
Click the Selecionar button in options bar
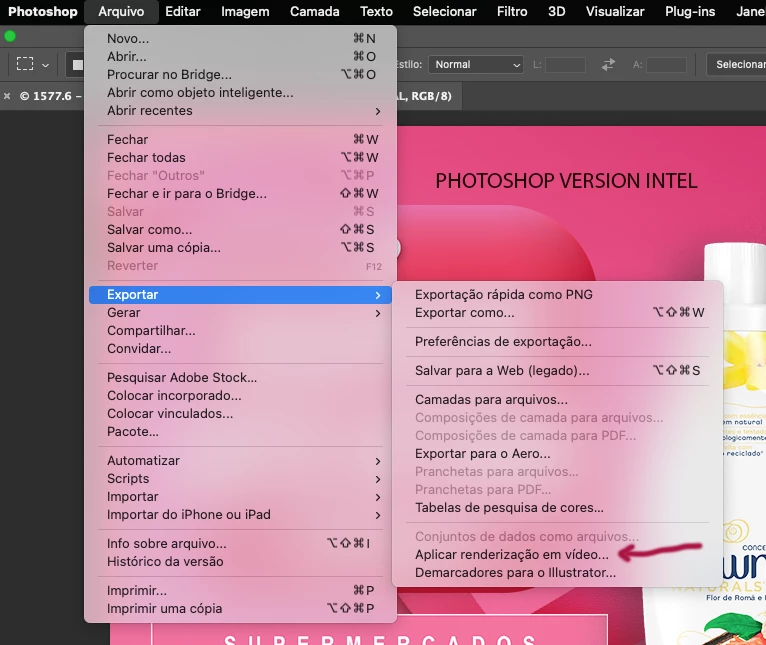pyautogui.click(x=737, y=64)
